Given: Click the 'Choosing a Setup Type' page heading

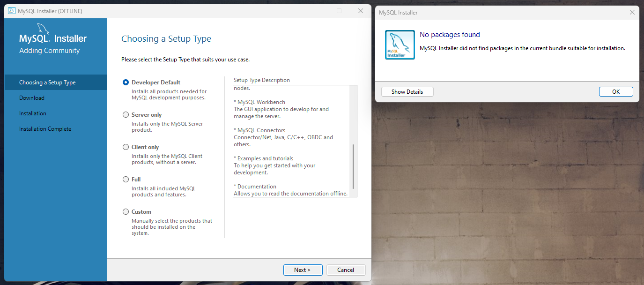Looking at the screenshot, I should coord(166,39).
